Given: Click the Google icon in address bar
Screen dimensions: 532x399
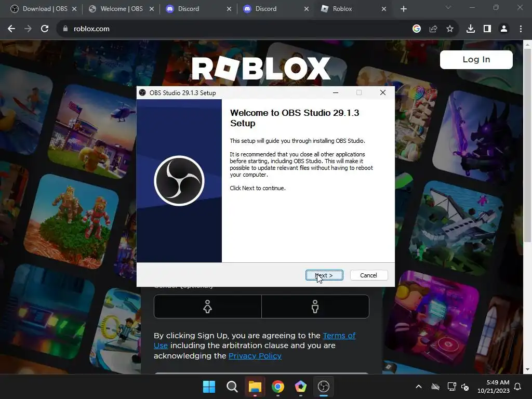Looking at the screenshot, I should point(417,29).
